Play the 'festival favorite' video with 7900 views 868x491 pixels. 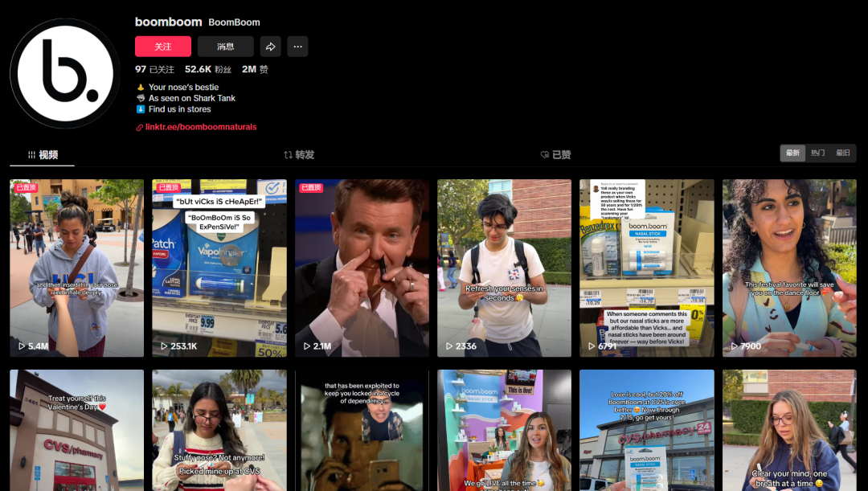789,268
